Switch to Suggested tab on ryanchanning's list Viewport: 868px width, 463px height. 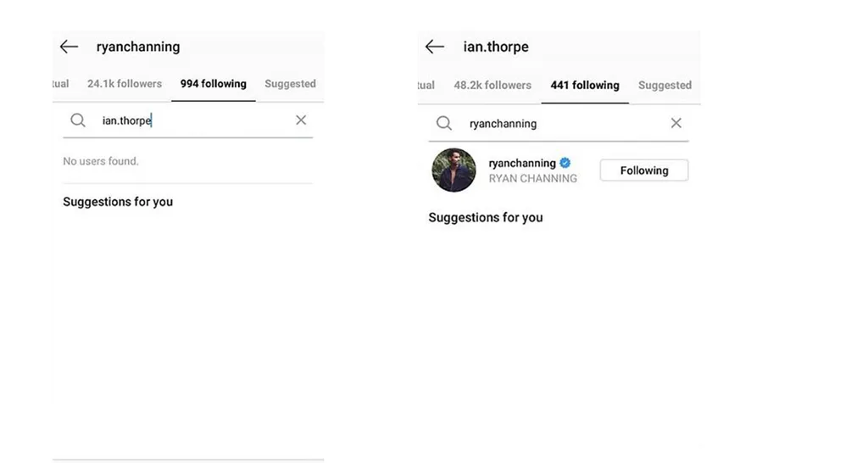coord(290,84)
